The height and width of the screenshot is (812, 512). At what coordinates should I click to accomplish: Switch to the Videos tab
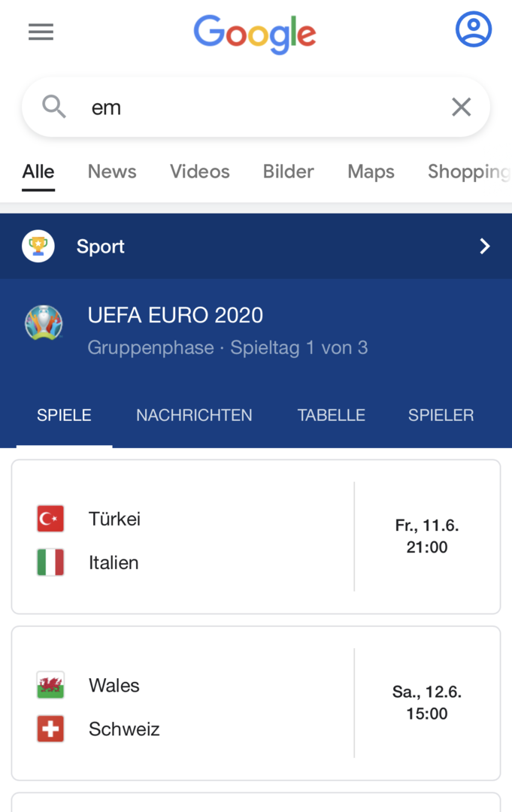(x=200, y=171)
